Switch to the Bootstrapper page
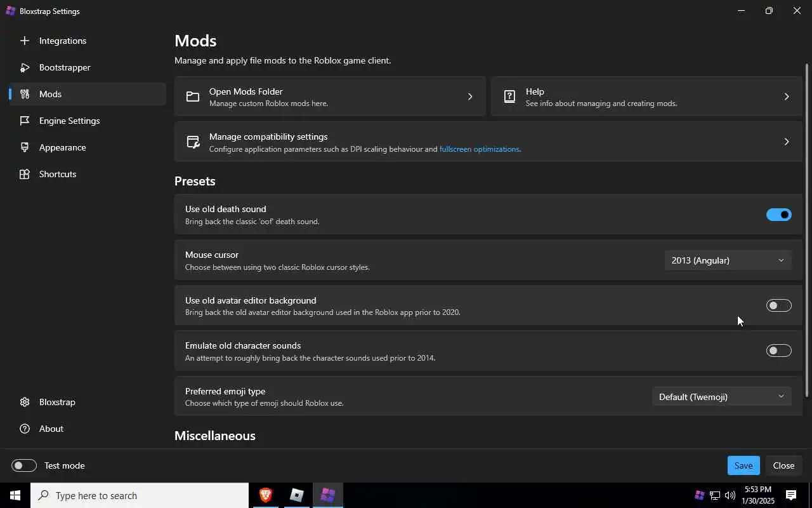 (x=88, y=67)
